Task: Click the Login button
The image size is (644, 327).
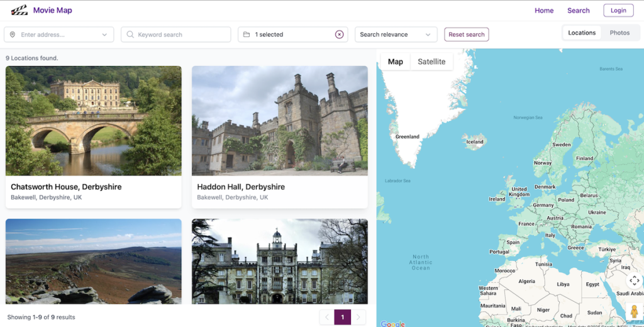Action: click(x=618, y=11)
